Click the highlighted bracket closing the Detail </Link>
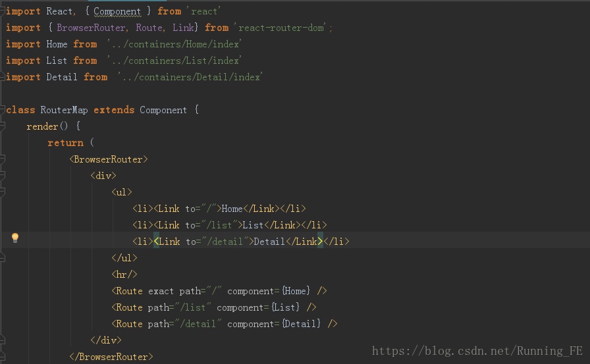Viewport: 590px width, 364px height. point(320,242)
